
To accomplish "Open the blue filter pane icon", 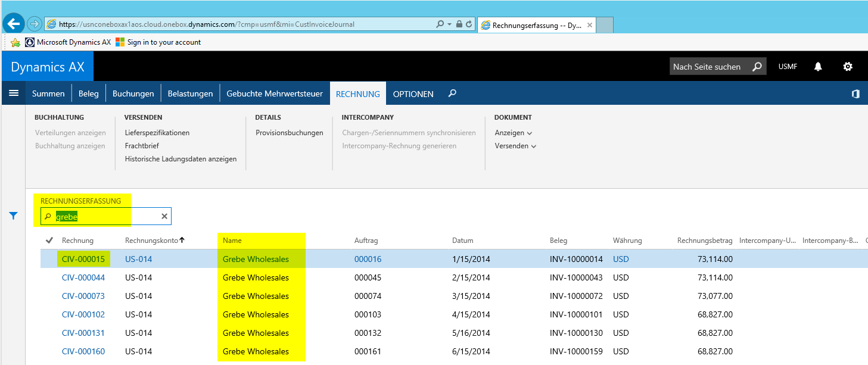I will (14, 216).
